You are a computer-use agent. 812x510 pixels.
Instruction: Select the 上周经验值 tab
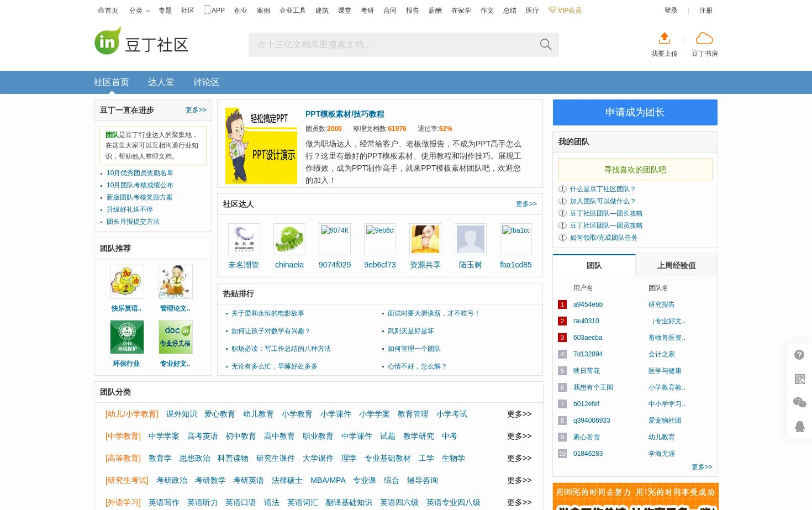(677, 265)
